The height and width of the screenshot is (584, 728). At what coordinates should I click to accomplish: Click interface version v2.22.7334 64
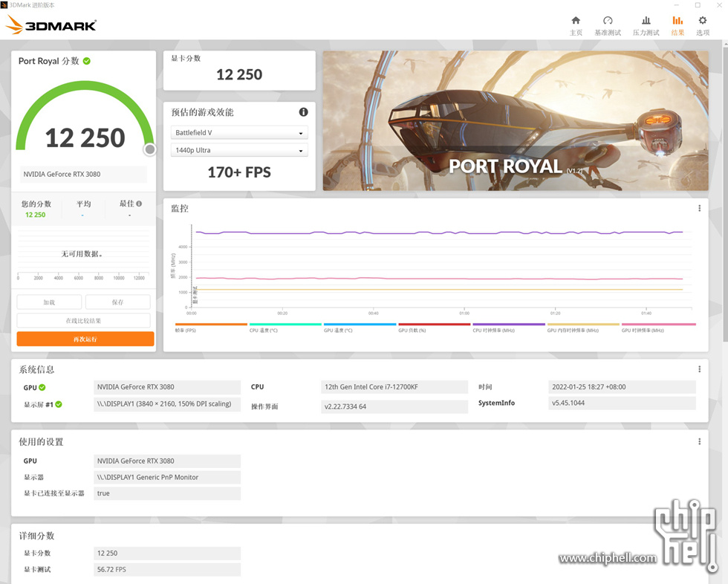[x=394, y=406]
